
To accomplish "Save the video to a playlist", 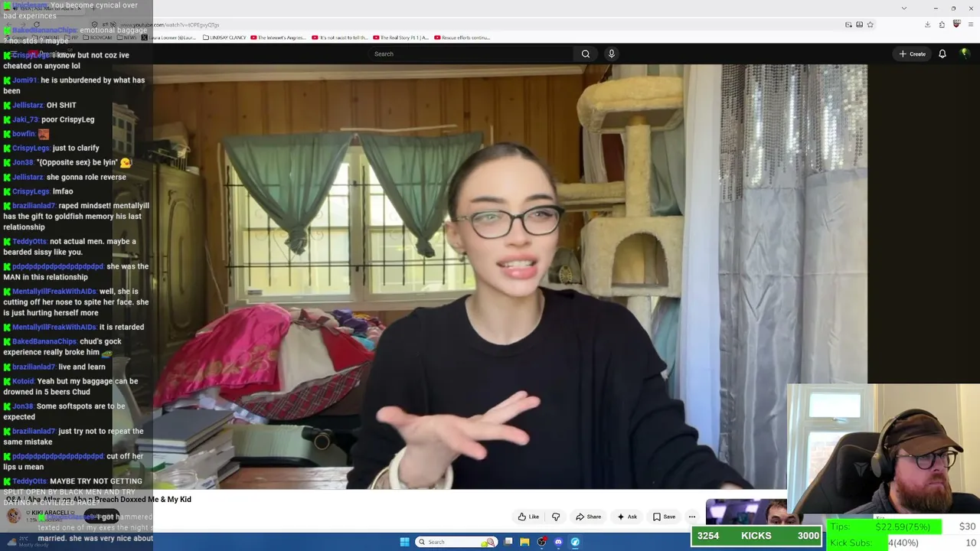I will pyautogui.click(x=664, y=517).
